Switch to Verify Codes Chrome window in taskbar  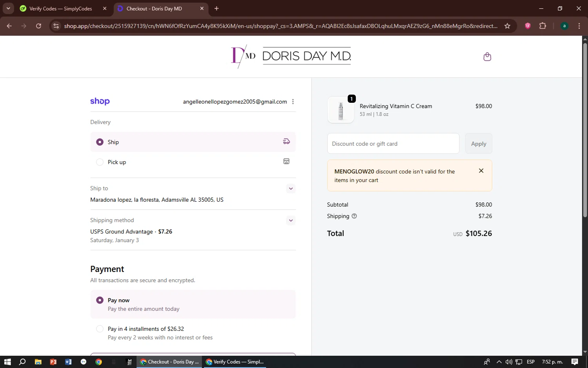click(235, 362)
